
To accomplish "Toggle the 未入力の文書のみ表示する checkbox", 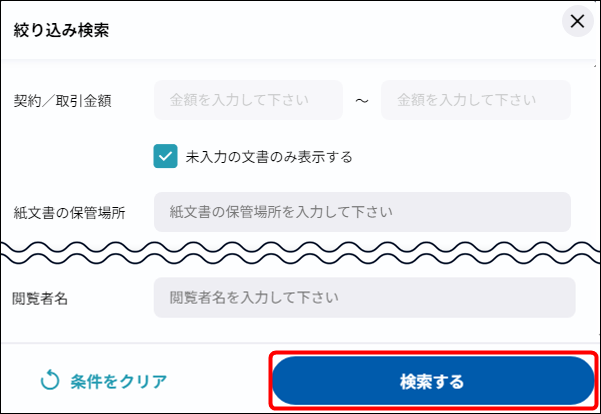I will (x=166, y=156).
